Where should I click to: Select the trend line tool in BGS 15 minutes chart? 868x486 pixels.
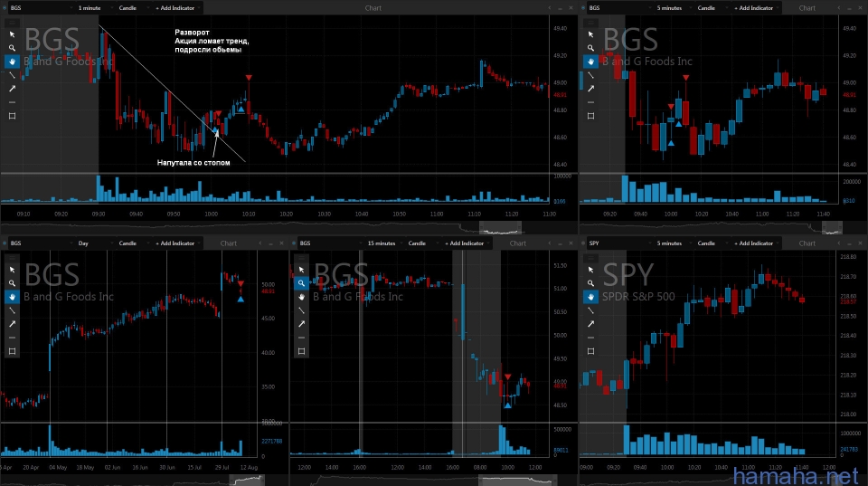[x=301, y=310]
